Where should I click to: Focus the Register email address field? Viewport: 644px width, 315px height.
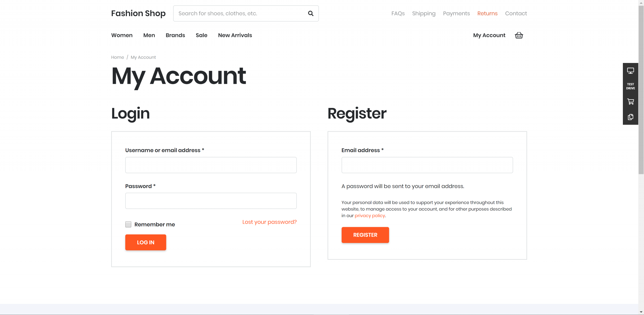[427, 165]
